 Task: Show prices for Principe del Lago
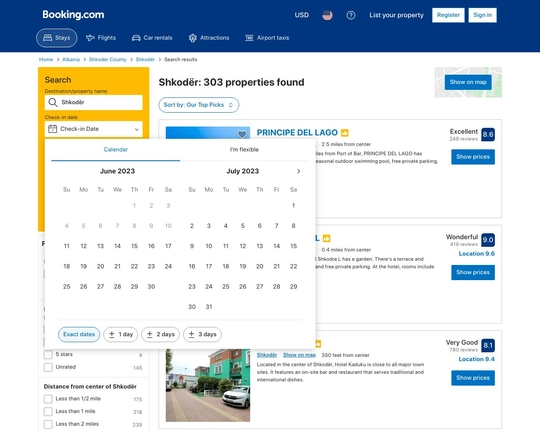(473, 157)
